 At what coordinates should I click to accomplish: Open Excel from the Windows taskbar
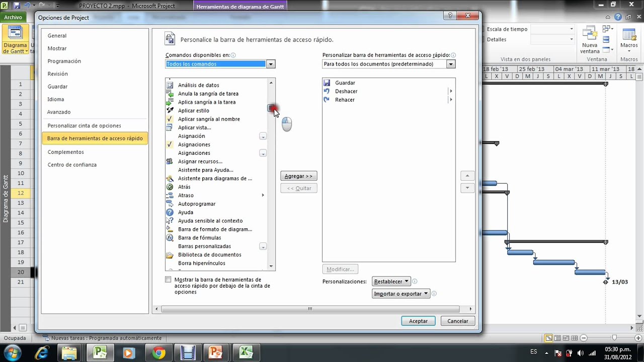point(246,352)
